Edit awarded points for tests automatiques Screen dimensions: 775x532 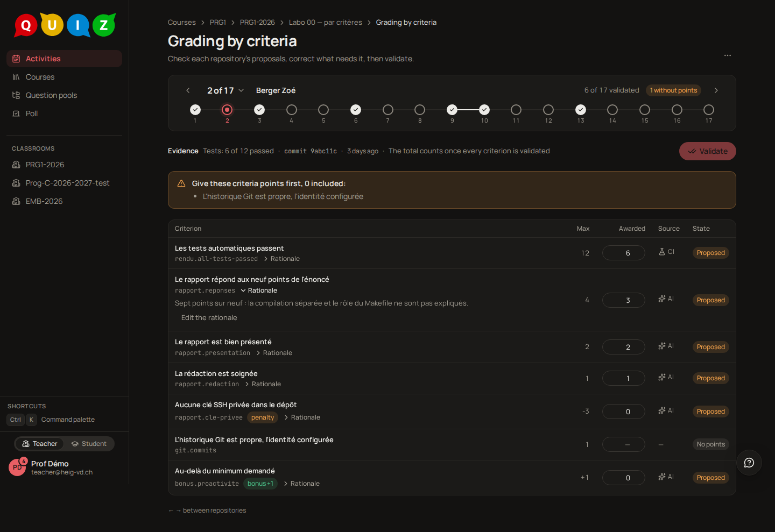point(624,253)
